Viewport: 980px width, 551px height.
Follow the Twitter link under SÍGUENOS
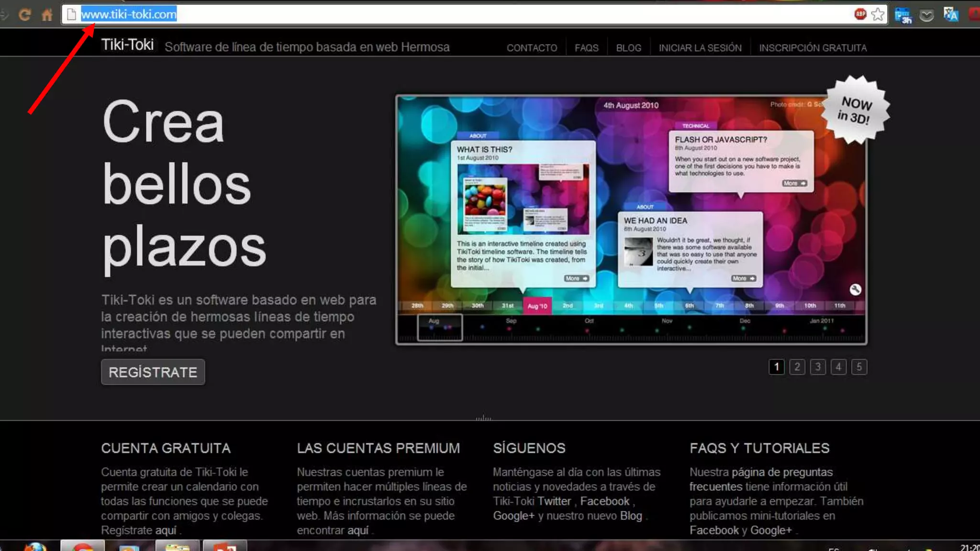(x=554, y=501)
